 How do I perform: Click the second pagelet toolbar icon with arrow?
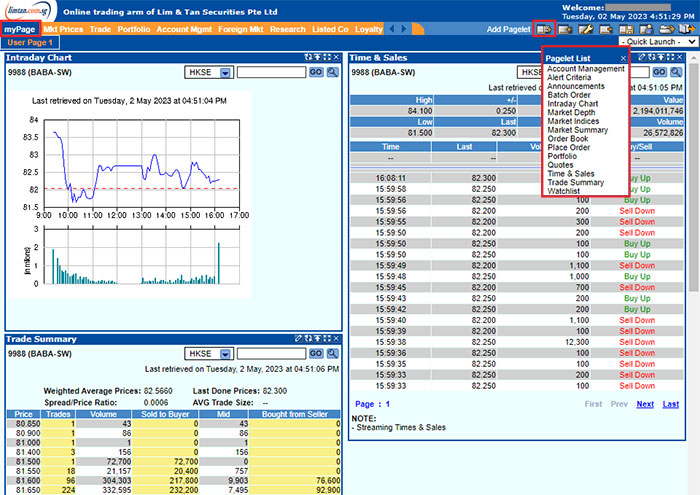[565, 29]
